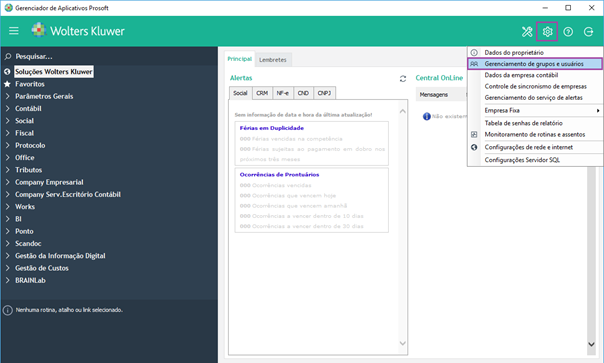Select the Social alerts tab
The height and width of the screenshot is (363, 604).
[x=240, y=93]
